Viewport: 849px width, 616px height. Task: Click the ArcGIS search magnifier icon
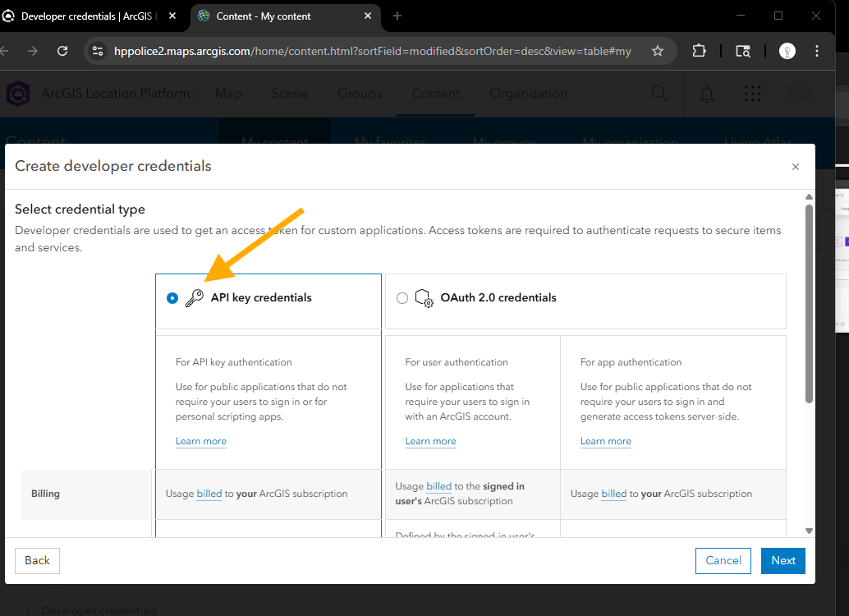point(659,94)
